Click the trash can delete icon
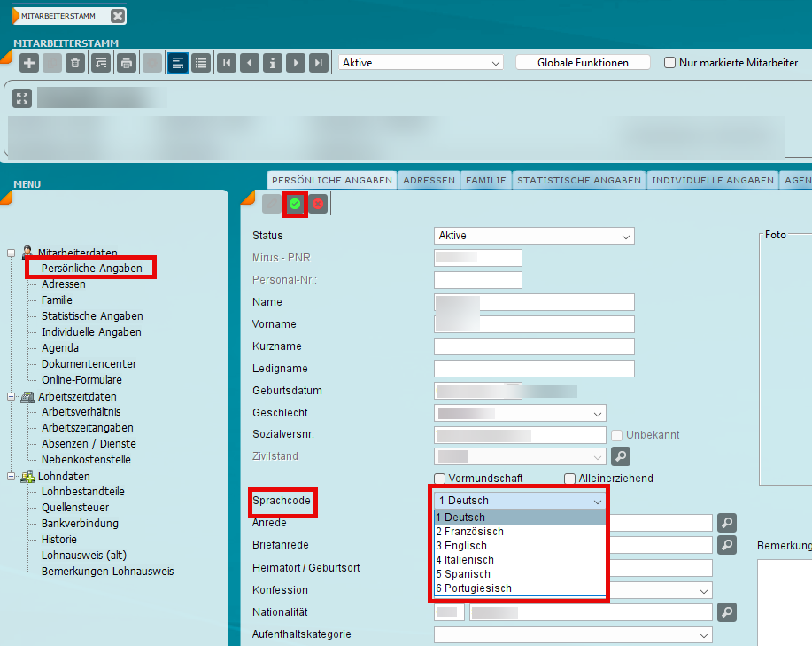 click(75, 63)
